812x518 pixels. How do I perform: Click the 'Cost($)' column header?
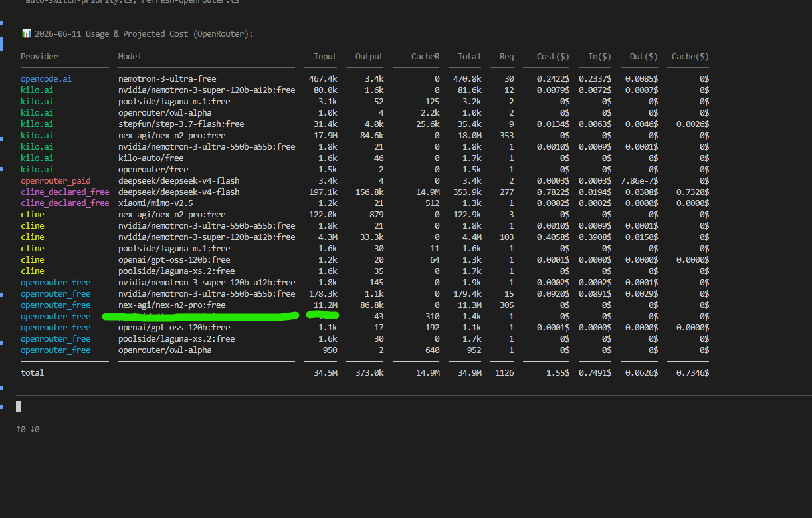tap(553, 57)
